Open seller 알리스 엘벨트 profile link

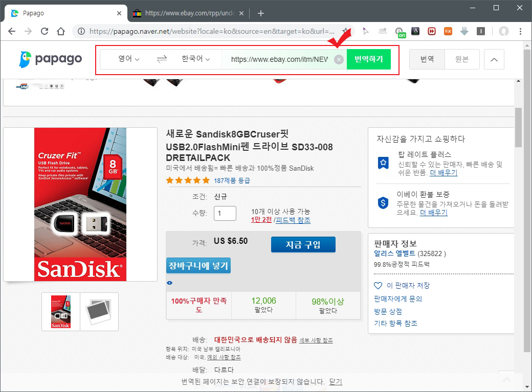394,253
